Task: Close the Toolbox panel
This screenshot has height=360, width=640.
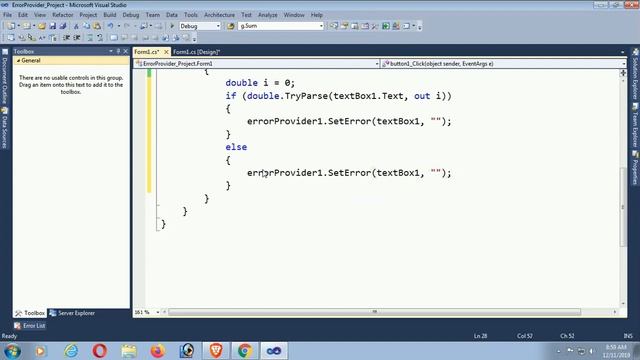Action: (x=126, y=51)
